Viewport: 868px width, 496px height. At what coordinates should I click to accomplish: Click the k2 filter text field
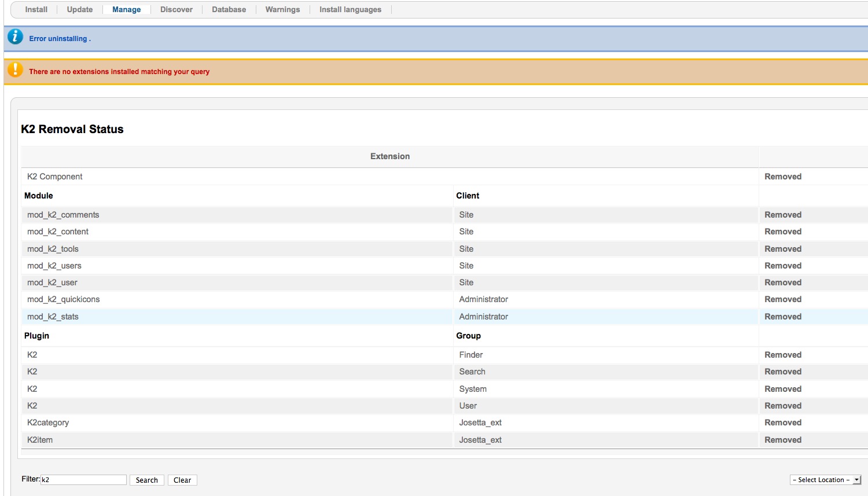[84, 480]
